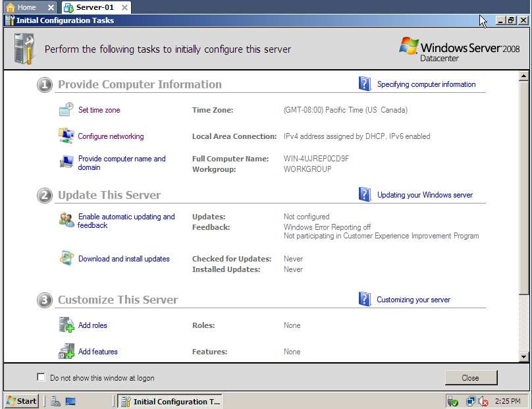Open the Start menu
The image size is (532, 409).
22,401
